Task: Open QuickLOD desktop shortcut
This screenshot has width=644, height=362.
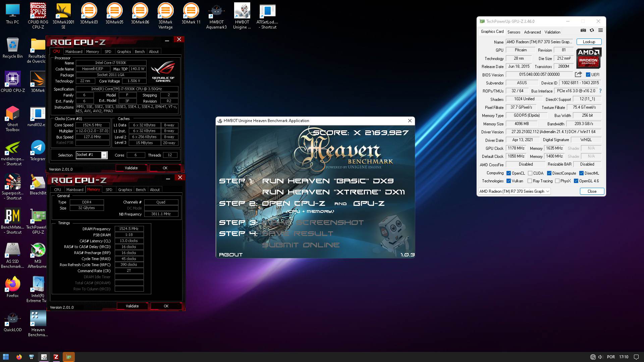Action: [12, 321]
